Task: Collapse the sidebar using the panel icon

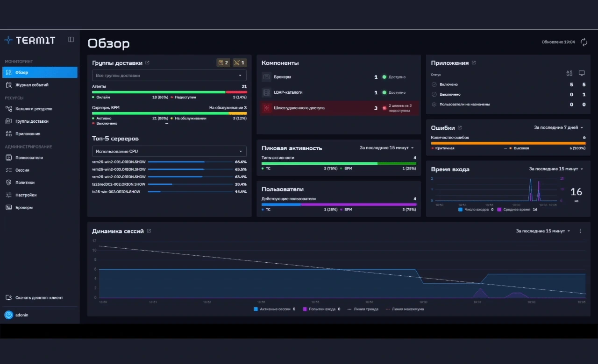Action: (71, 40)
